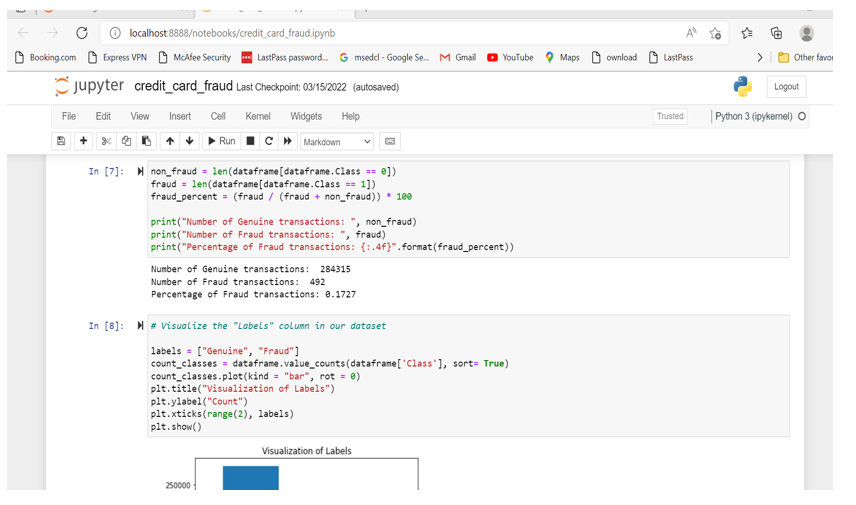Image resolution: width=856 pixels, height=505 pixels.
Task: Click output text Percentage of Fraud transactions
Action: point(253,294)
